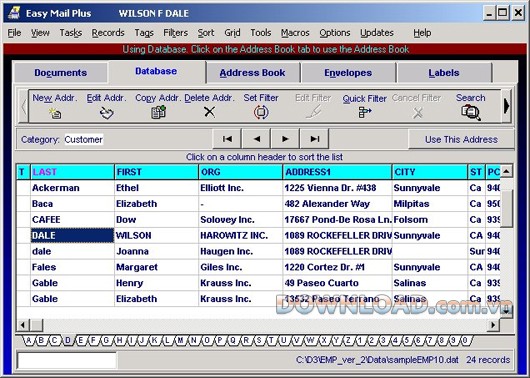
Task: Select the Database tab
Action: [156, 71]
